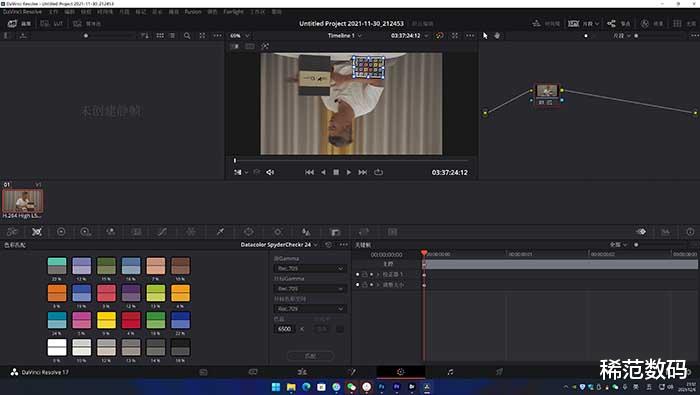Image resolution: width=700 pixels, height=395 pixels.
Task: Search the gallery with magnifier icon
Action: [x=187, y=36]
